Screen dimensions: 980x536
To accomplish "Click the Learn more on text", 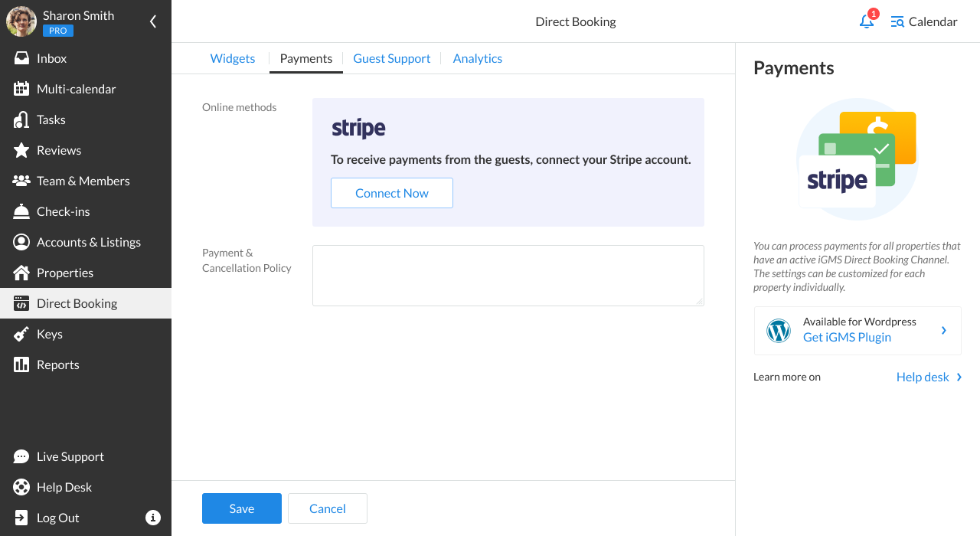I will click(787, 377).
